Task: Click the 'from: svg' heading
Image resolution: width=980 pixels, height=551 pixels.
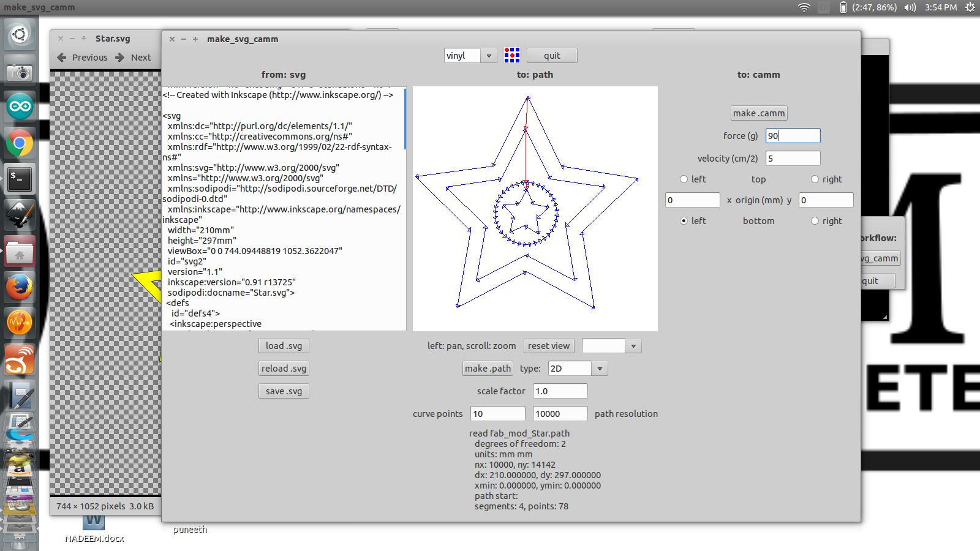Action: (284, 75)
